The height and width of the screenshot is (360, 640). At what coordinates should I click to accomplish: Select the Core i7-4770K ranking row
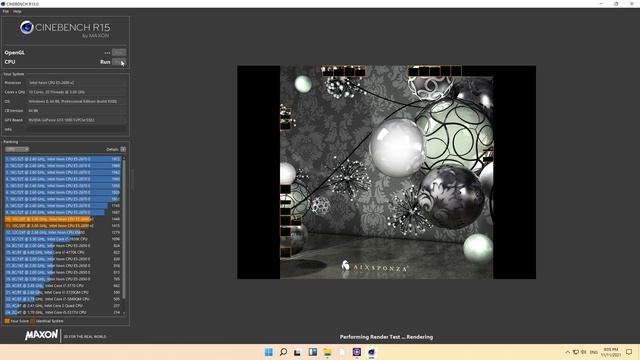coord(63,252)
